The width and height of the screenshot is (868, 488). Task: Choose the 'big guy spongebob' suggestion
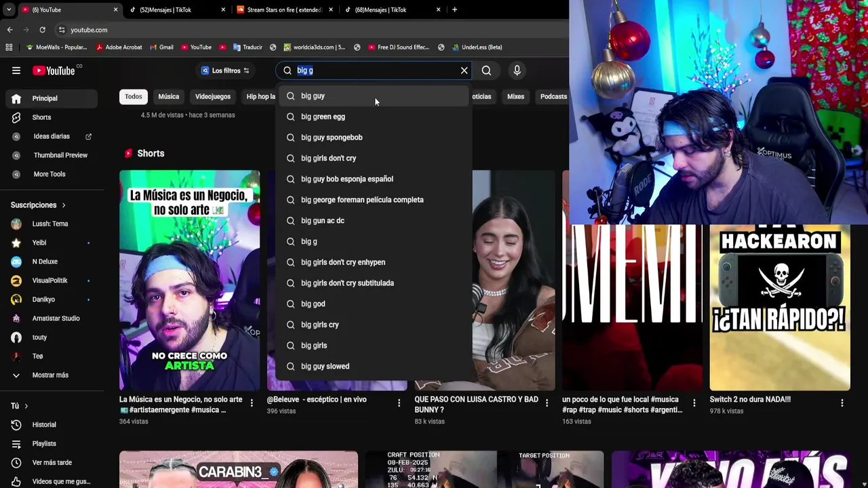374,138
